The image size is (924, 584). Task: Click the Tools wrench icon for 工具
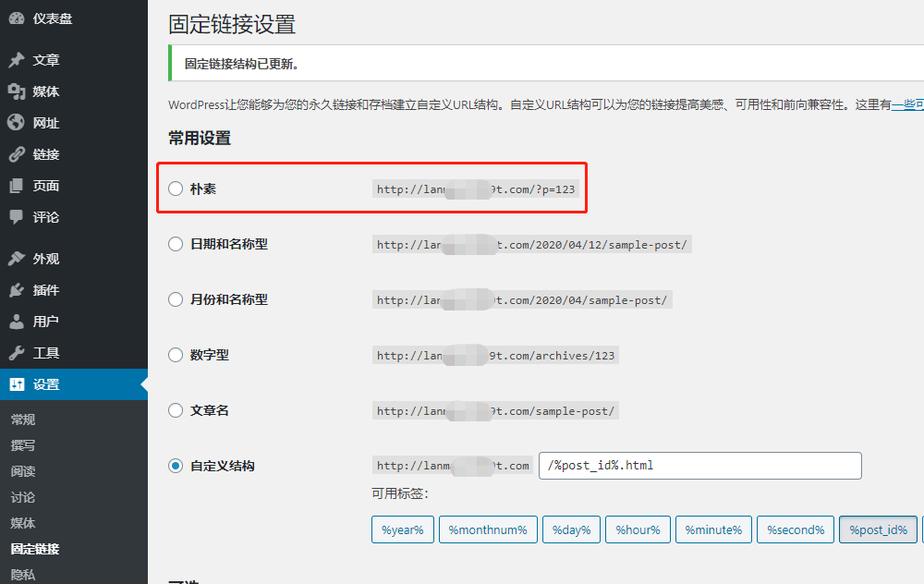point(17,353)
